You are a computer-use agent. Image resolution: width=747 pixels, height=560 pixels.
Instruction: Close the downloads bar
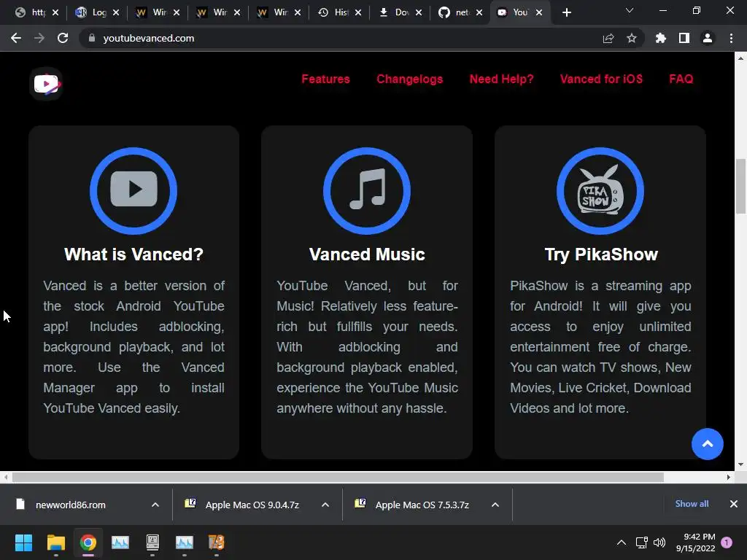tap(734, 504)
